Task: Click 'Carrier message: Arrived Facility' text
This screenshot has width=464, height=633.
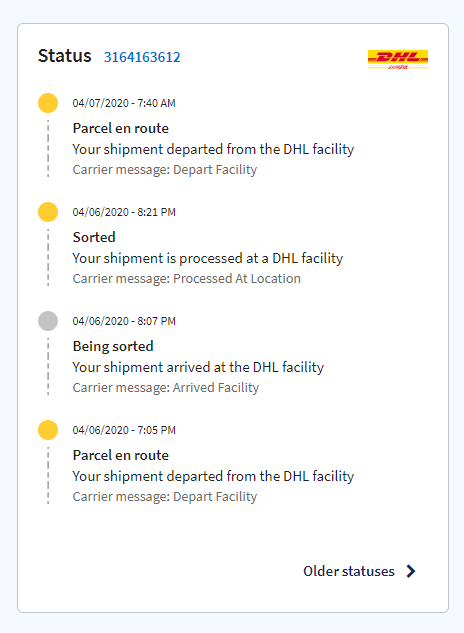Action: pyautogui.click(x=166, y=388)
